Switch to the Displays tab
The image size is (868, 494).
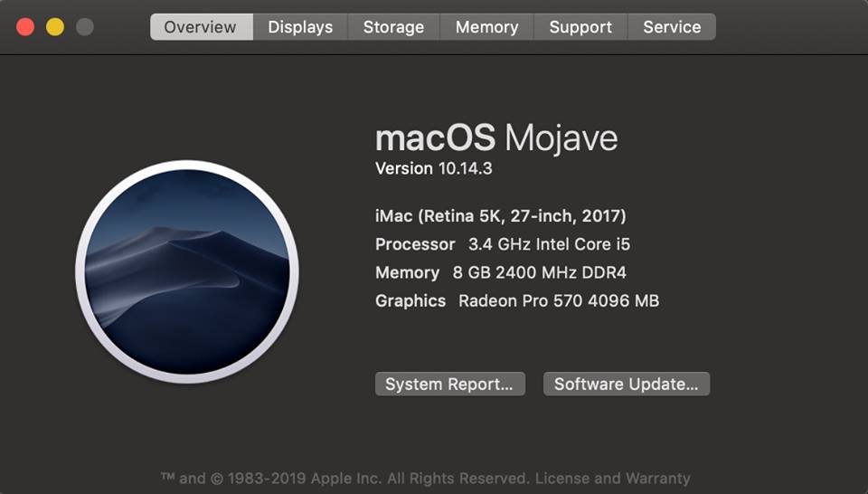pos(300,26)
